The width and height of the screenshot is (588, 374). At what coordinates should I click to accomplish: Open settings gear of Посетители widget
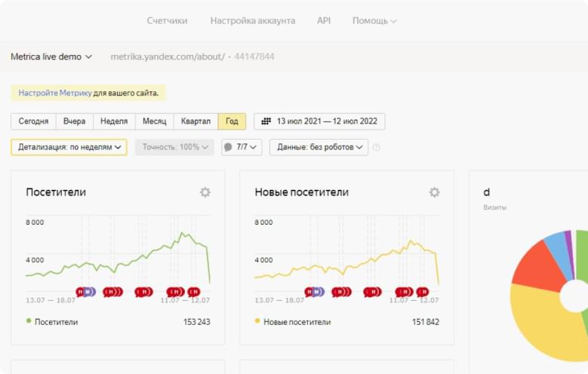[x=205, y=192]
